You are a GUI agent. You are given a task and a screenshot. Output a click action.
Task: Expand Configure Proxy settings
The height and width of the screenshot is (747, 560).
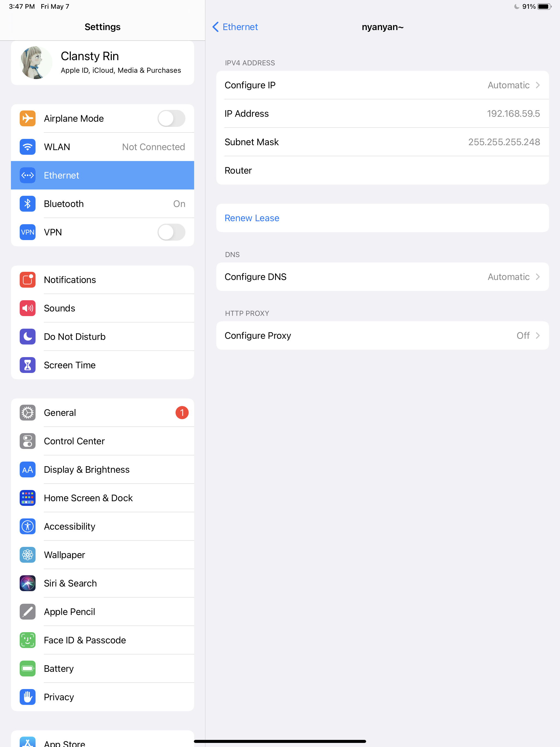(382, 335)
